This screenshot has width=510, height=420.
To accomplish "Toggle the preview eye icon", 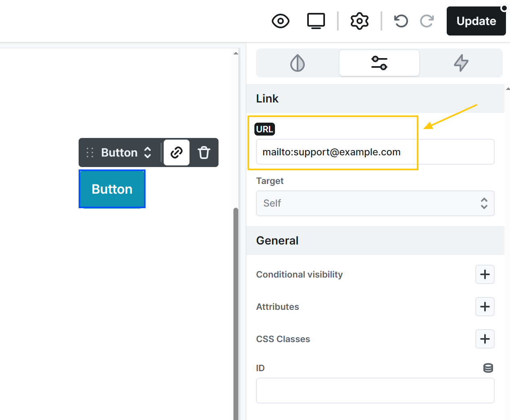I will (x=281, y=21).
